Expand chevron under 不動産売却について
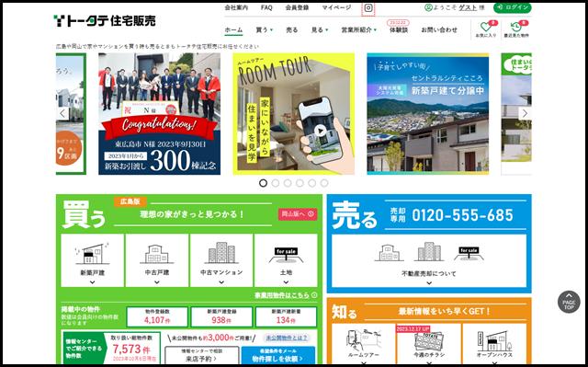 [429, 283]
